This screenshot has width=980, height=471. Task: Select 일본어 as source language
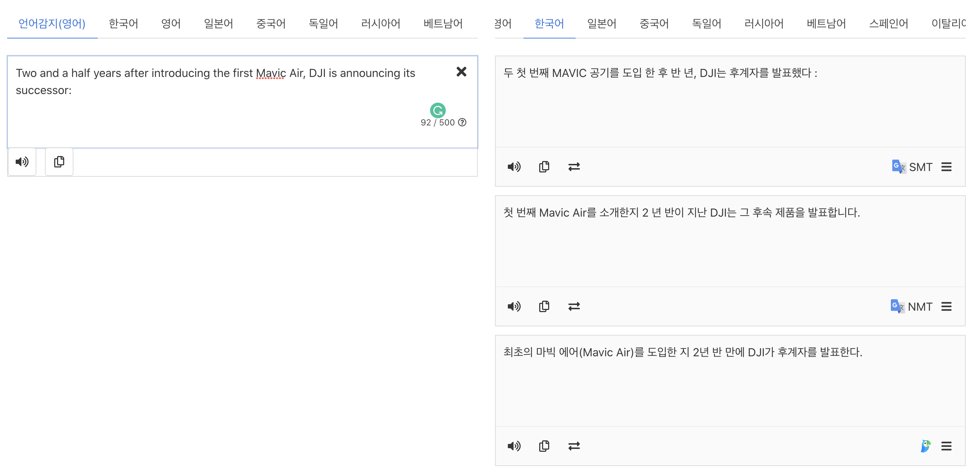pyautogui.click(x=218, y=24)
